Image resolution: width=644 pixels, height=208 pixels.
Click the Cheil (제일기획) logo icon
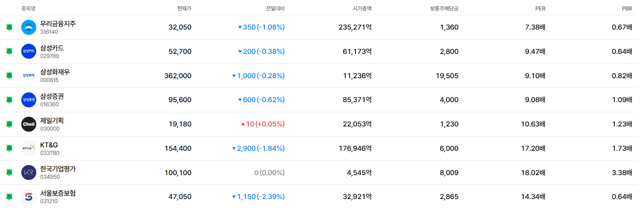click(x=29, y=124)
